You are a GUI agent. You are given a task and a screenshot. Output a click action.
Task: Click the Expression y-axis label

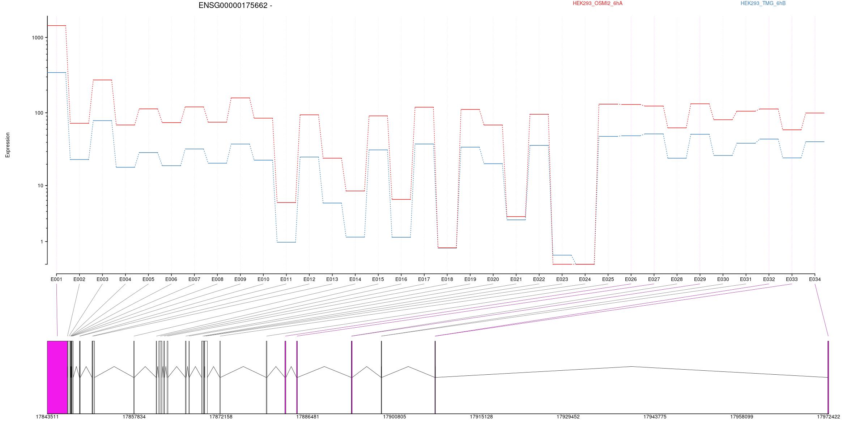pyautogui.click(x=8, y=145)
